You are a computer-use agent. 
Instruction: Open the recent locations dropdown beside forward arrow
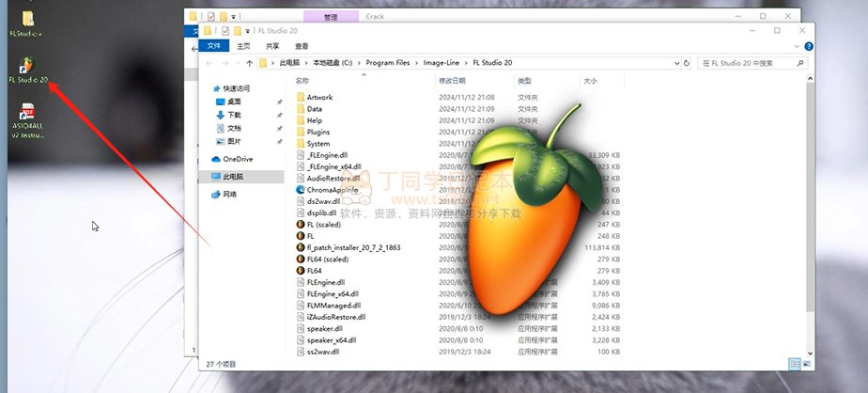click(238, 63)
